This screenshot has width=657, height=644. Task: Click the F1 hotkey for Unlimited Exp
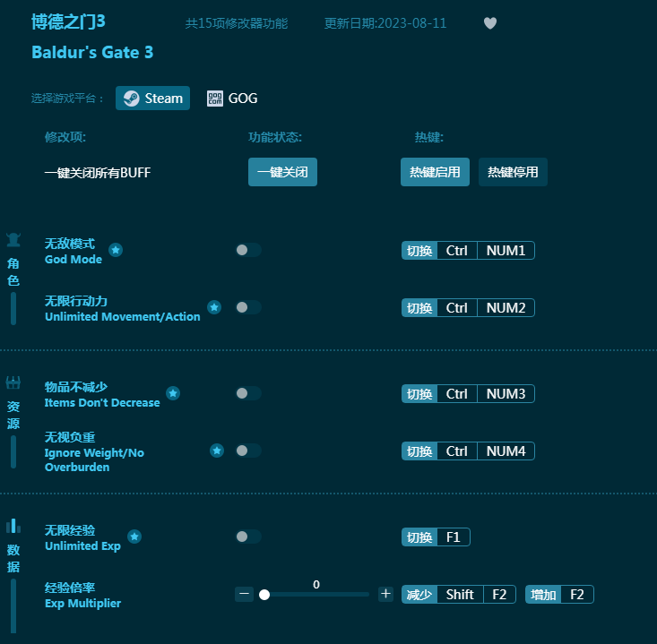tap(436, 537)
